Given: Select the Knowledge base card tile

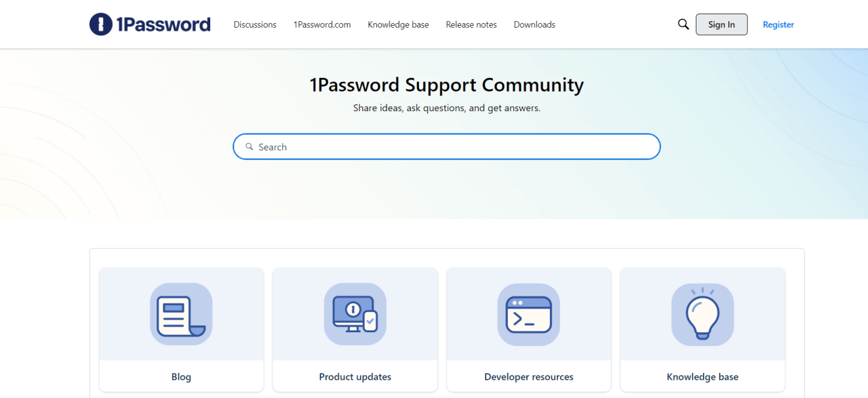Looking at the screenshot, I should (702, 330).
